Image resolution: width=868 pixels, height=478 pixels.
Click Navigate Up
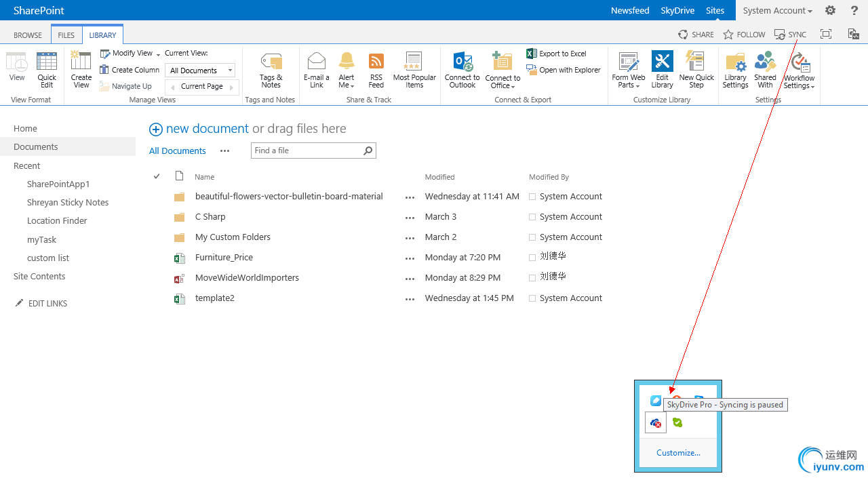click(x=125, y=86)
